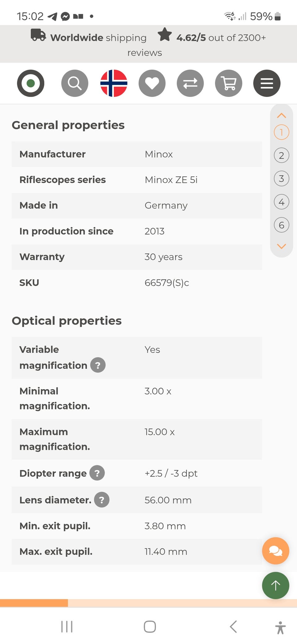Open the wishlist heart icon
297x644 pixels.
[152, 83]
